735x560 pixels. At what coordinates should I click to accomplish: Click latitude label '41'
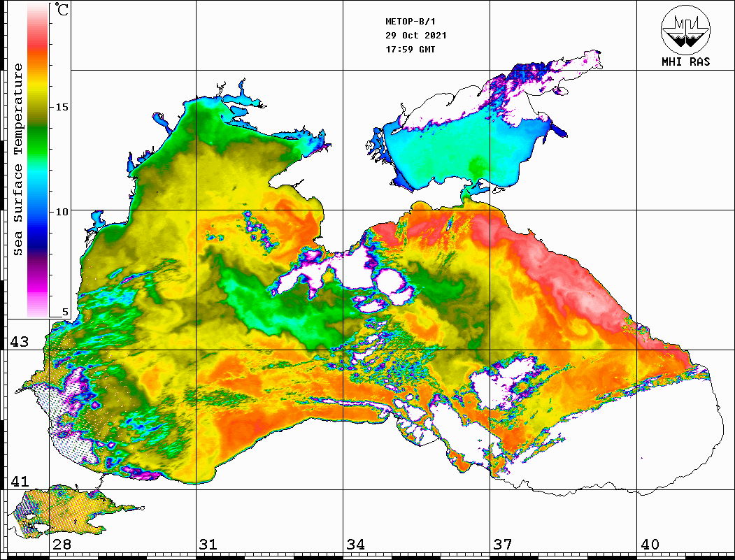click(19, 482)
